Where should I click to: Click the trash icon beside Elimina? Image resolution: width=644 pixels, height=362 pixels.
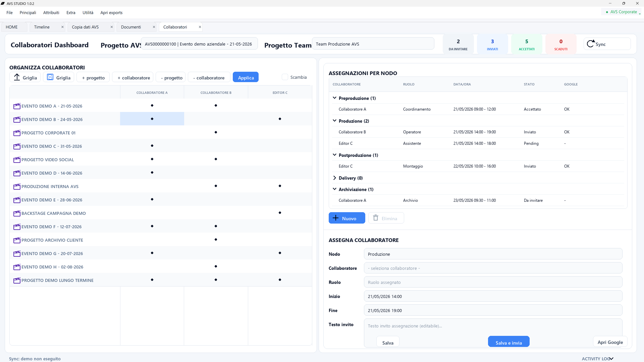(x=376, y=218)
